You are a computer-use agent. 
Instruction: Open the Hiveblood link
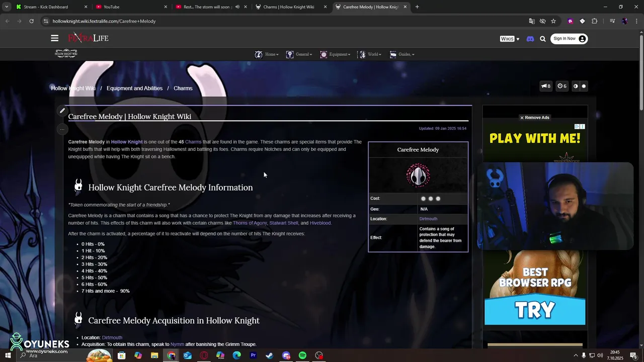[320, 223]
